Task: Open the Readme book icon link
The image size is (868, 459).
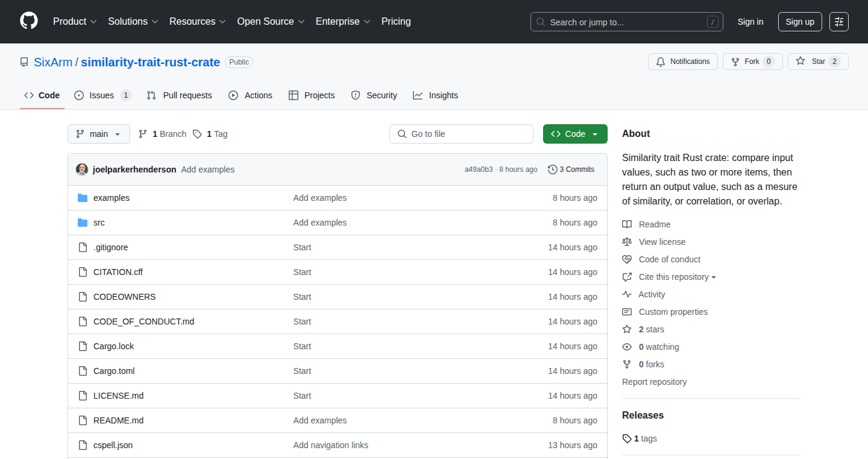Action: pyautogui.click(x=627, y=224)
